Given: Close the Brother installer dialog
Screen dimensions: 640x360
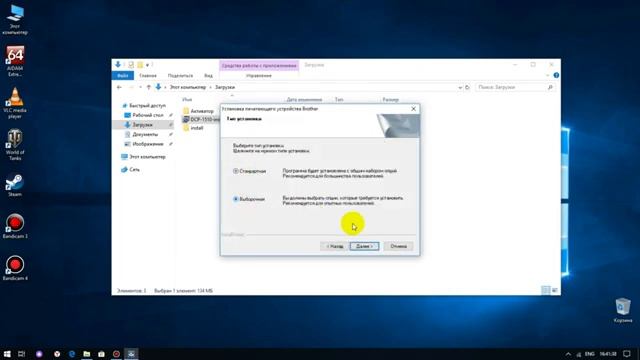Looking at the screenshot, I should 413,109.
